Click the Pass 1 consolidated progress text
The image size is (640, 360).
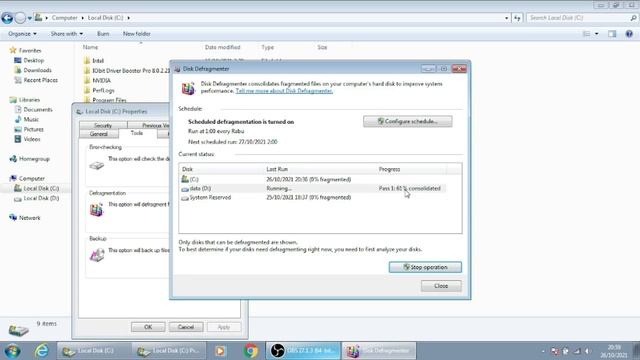pyautogui.click(x=409, y=188)
